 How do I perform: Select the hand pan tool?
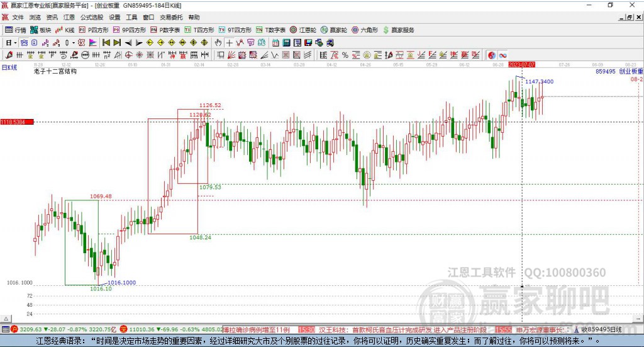pyautogui.click(x=218, y=43)
